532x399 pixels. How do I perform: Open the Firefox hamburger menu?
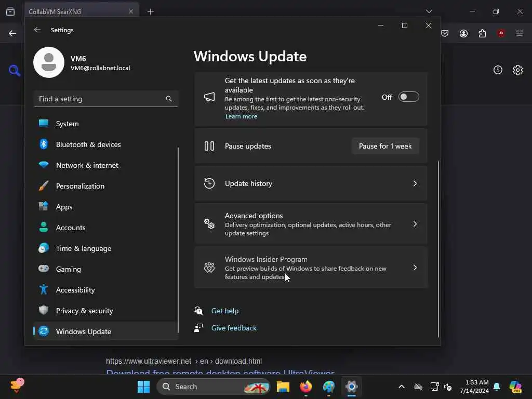520,33
